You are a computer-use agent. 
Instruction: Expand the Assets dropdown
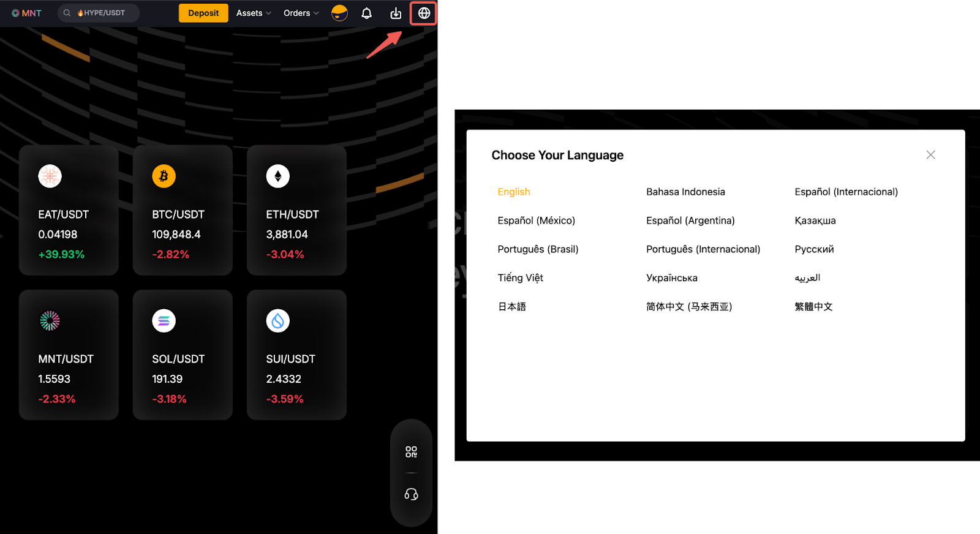[x=253, y=13]
